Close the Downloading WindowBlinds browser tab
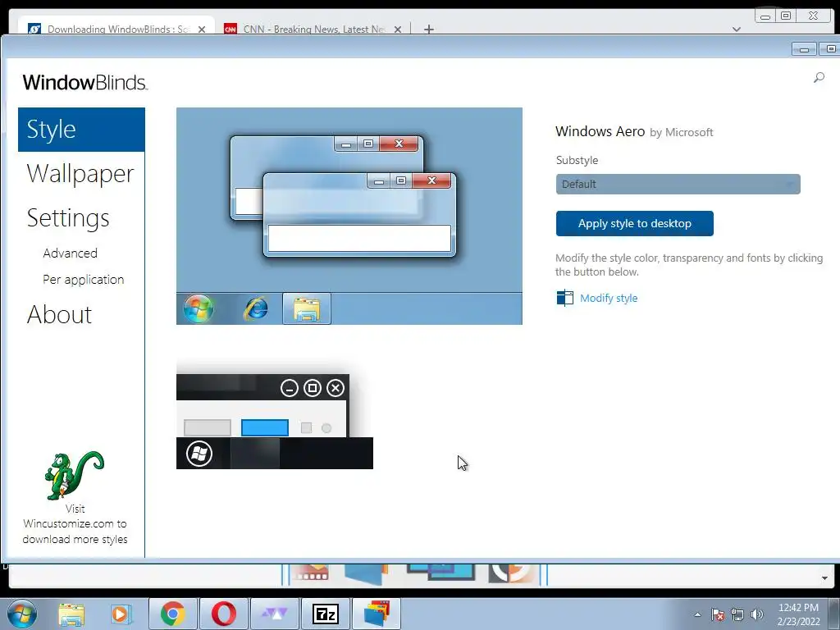 202,30
